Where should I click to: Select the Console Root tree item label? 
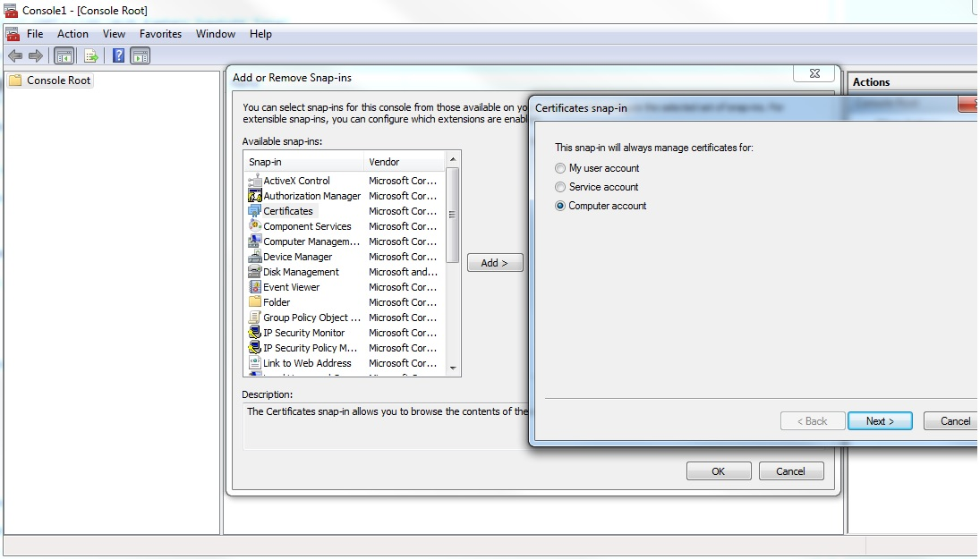[x=59, y=80]
